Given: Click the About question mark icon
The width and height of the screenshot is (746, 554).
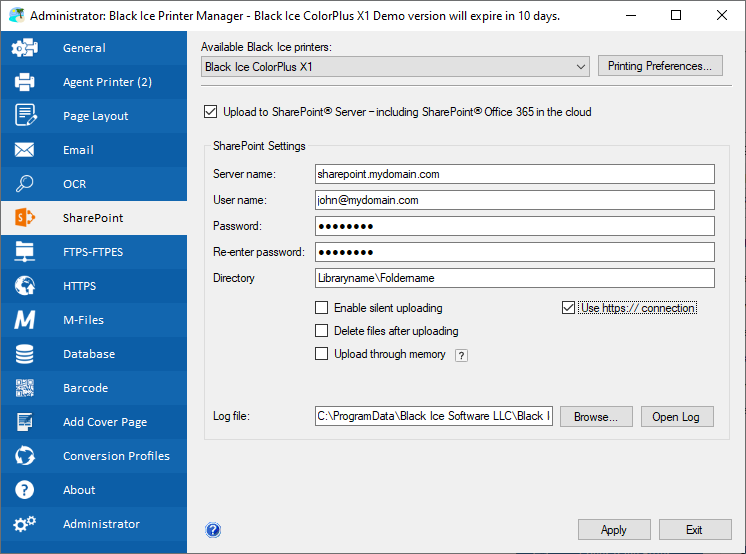Looking at the screenshot, I should (24, 490).
